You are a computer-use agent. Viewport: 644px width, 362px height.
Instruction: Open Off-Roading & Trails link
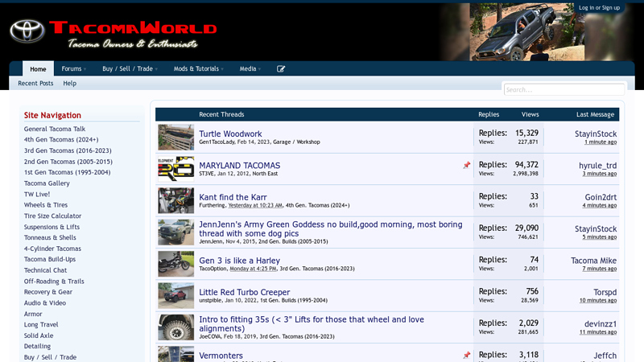click(54, 282)
